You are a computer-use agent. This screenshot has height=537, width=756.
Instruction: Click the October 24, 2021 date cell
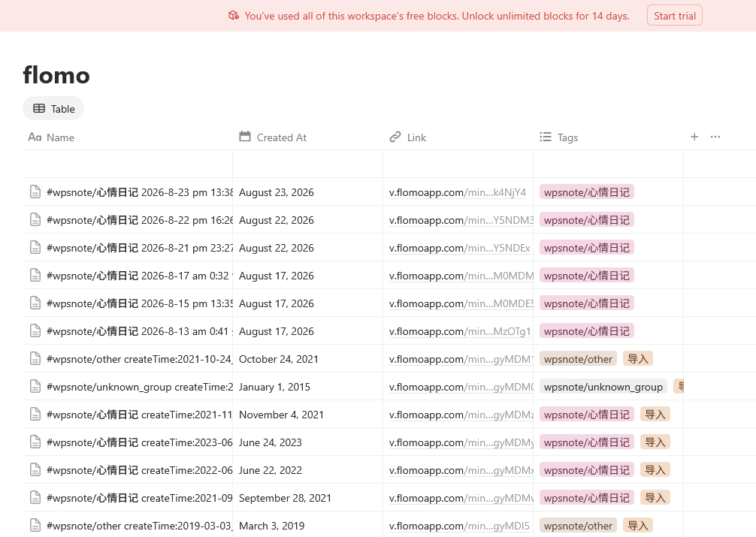[x=307, y=359]
